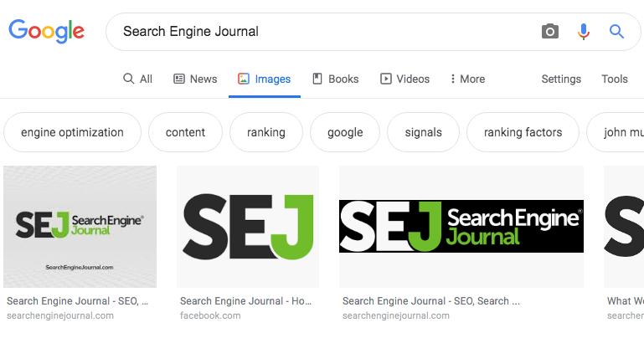Click the blue magnifying glass search icon
Image resolution: width=644 pixels, height=338 pixels.
pos(616,32)
